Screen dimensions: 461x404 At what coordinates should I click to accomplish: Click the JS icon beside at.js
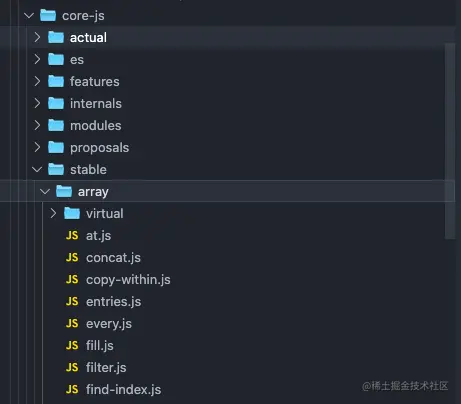(x=72, y=235)
